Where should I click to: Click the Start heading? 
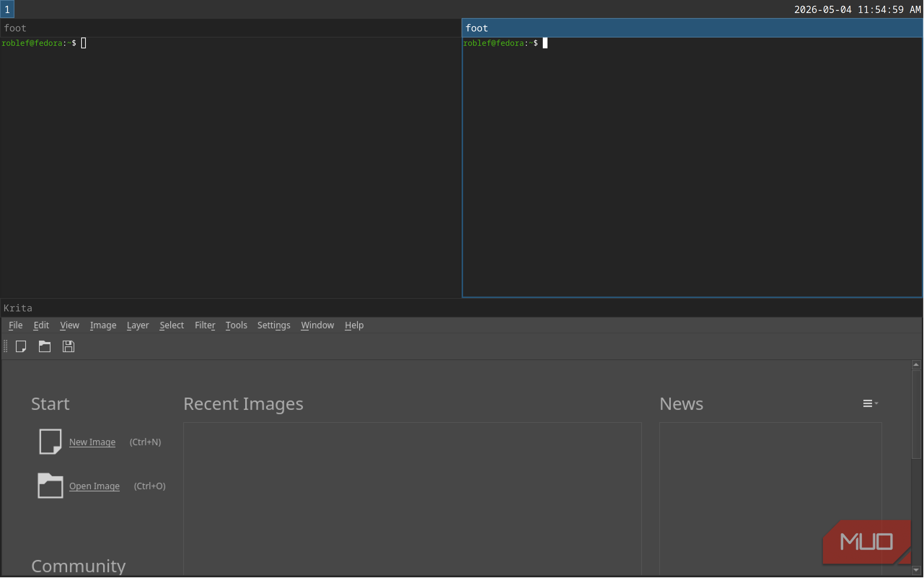[x=50, y=404]
